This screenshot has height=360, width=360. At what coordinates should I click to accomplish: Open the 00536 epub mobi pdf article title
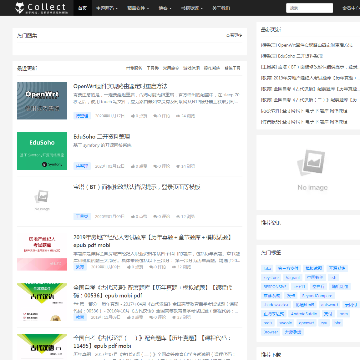click(153, 291)
